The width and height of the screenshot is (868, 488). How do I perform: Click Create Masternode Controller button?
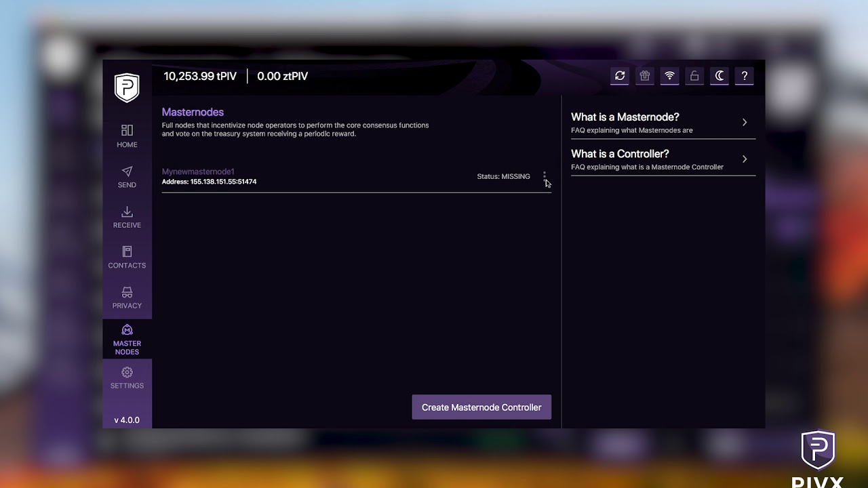[481, 407]
